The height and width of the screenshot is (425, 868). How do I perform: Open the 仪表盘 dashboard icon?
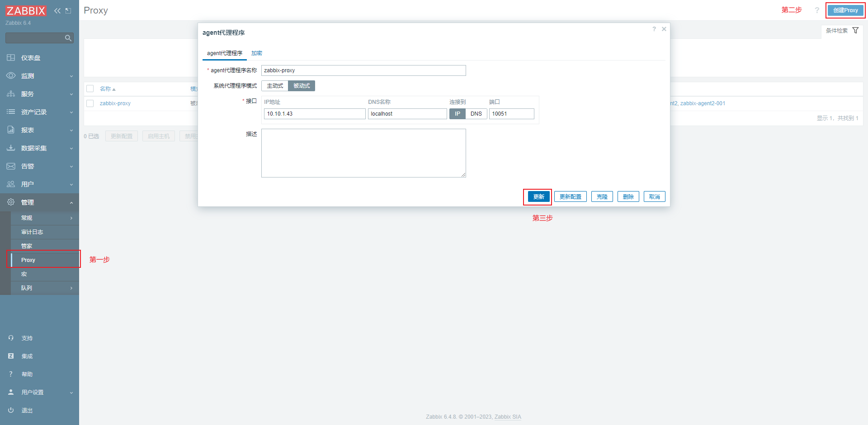[x=11, y=58]
